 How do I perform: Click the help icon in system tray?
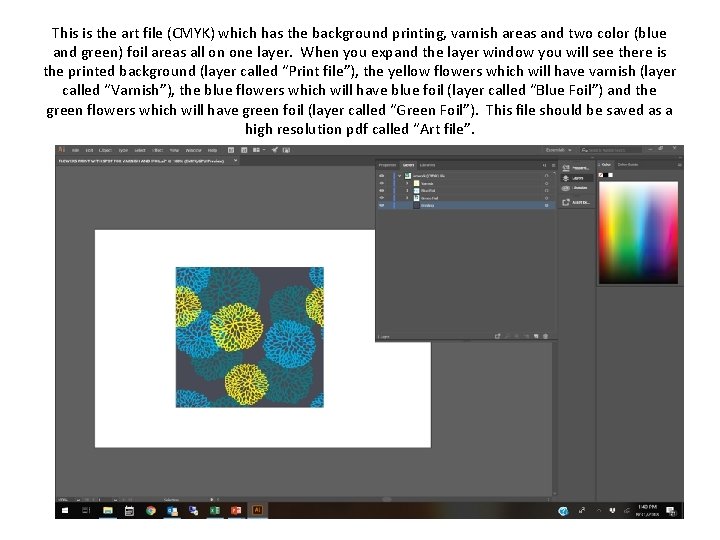coord(563,511)
